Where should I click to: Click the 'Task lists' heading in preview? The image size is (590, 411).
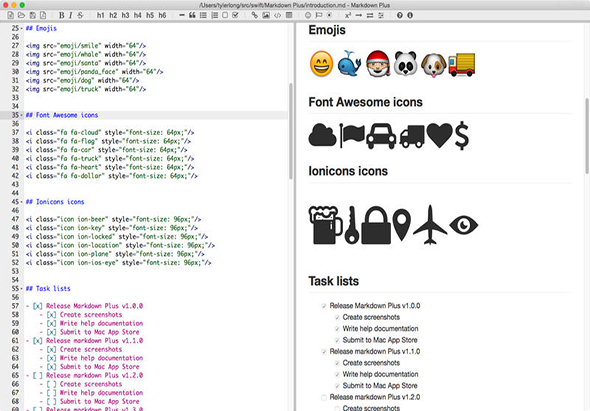pyautogui.click(x=334, y=281)
